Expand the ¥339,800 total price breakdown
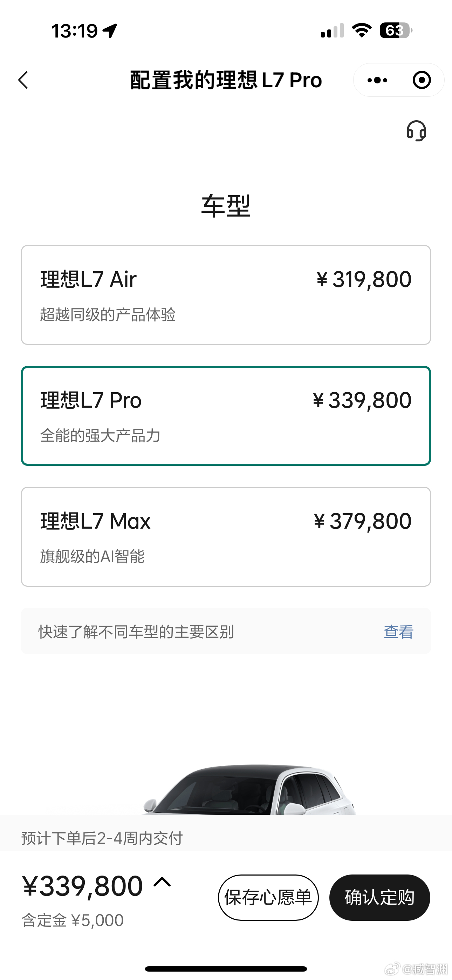This screenshot has height=980, width=452. [83, 886]
